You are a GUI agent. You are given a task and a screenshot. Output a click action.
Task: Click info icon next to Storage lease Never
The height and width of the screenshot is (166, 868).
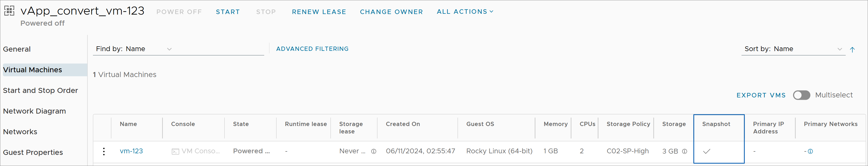[374, 151]
